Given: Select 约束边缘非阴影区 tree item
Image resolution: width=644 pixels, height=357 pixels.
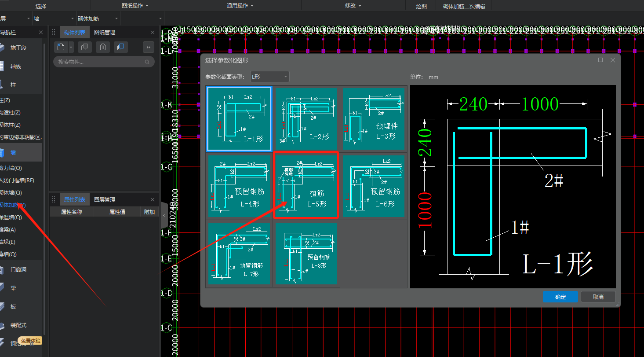Looking at the screenshot, I should tap(21, 137).
